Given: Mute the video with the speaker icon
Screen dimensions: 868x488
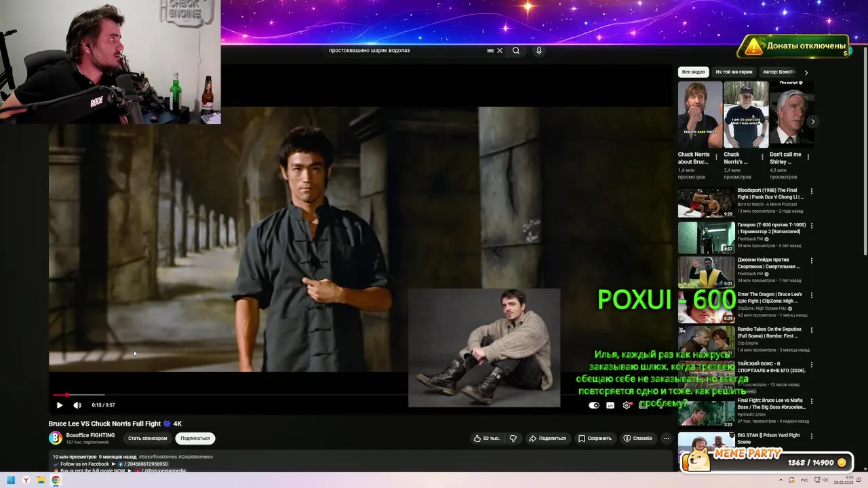Looking at the screenshot, I should click(77, 405).
